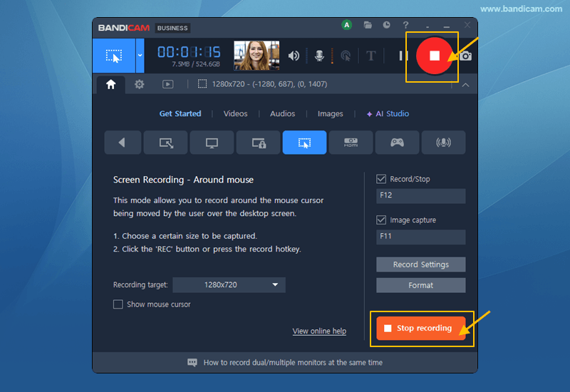
Task: Select the around-mouse mode button at top left
Action: [114, 56]
